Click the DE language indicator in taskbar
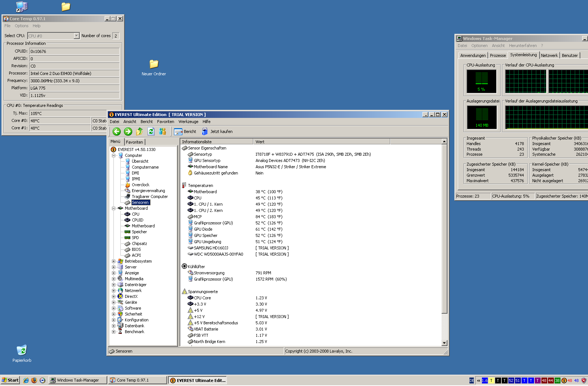 click(x=472, y=380)
